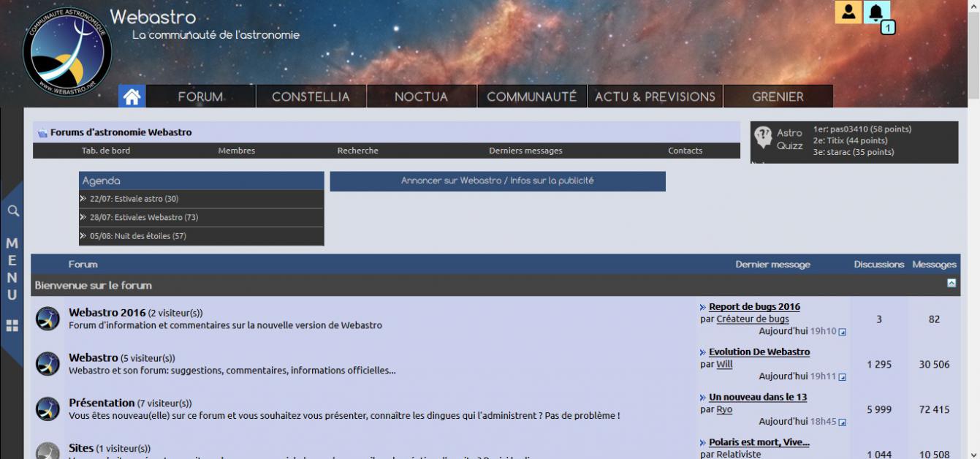Open the search magnifier in side menu
Screen dimensions: 980x459
(x=13, y=210)
